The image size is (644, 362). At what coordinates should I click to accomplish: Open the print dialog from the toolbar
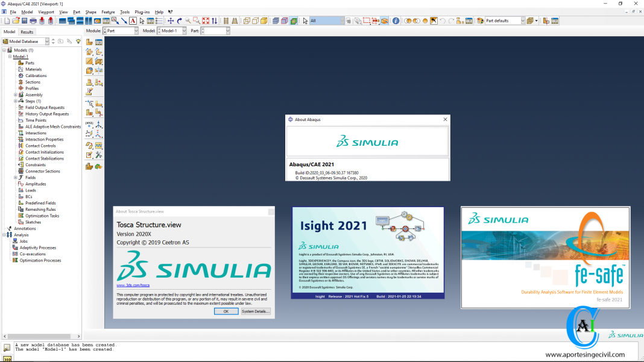pyautogui.click(x=33, y=20)
